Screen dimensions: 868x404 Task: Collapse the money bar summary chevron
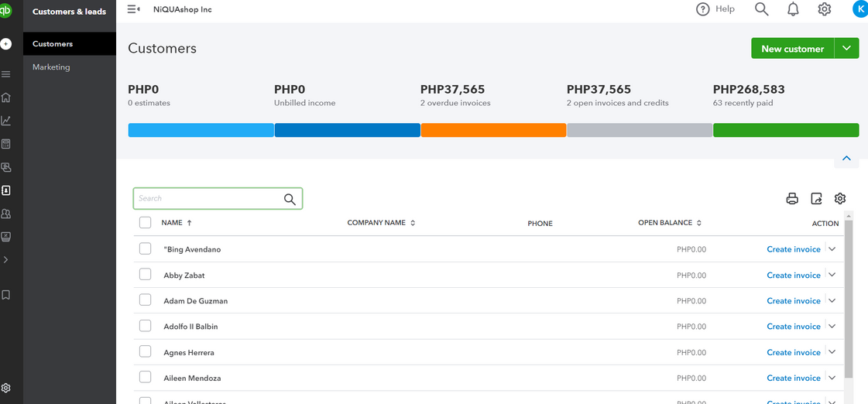[846, 159]
